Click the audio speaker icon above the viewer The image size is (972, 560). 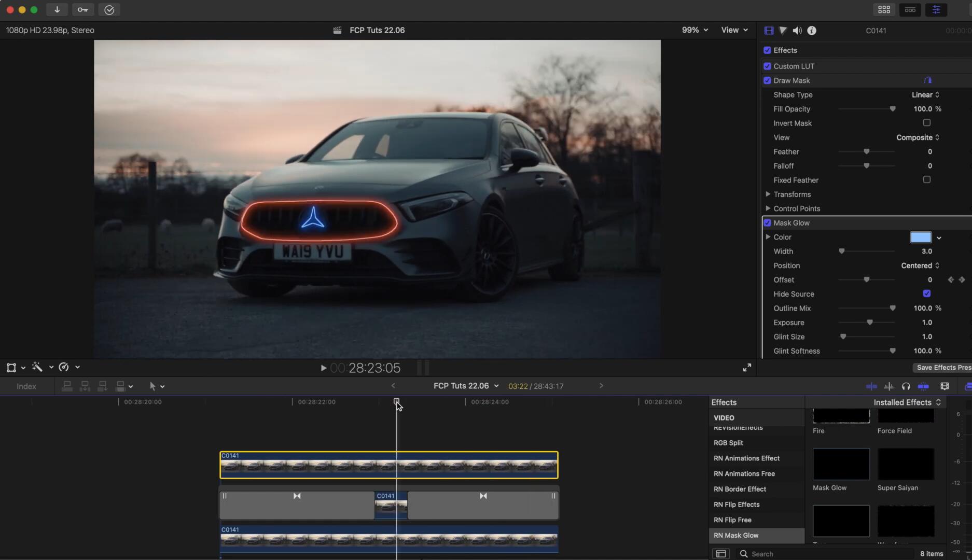(x=797, y=30)
